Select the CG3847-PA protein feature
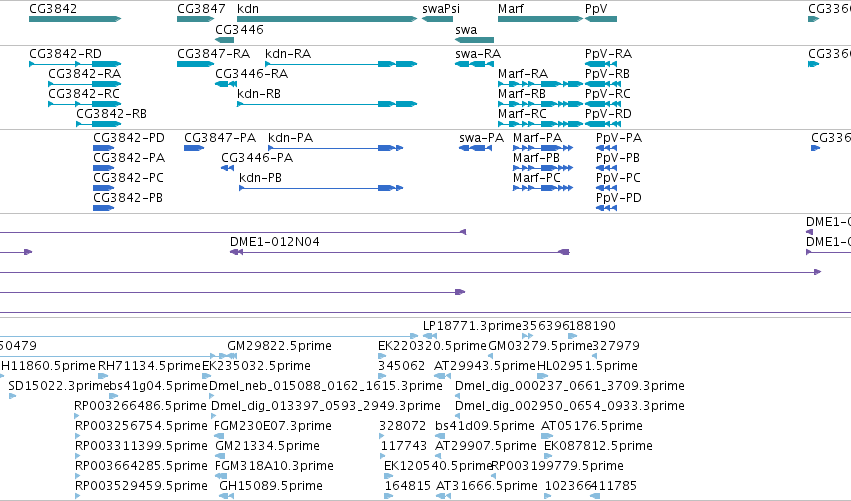This screenshot has height=501, width=851. [x=194, y=148]
